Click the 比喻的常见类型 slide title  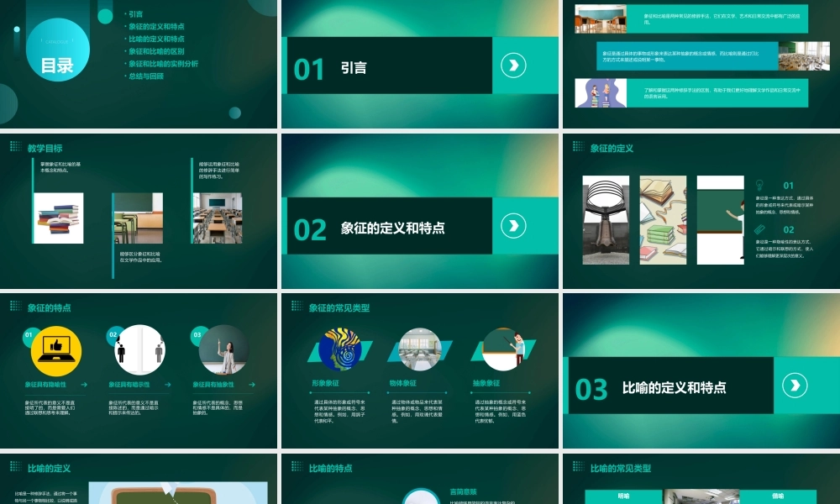[x=621, y=468]
